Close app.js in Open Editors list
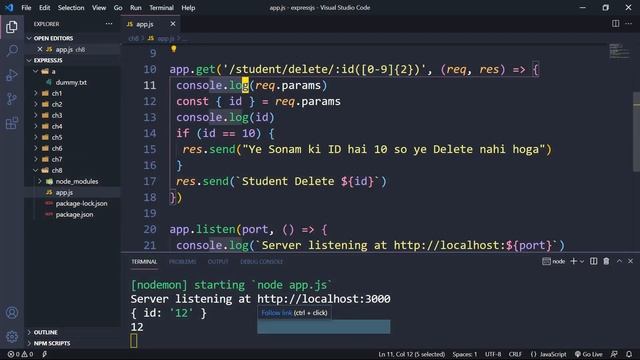 (40, 49)
